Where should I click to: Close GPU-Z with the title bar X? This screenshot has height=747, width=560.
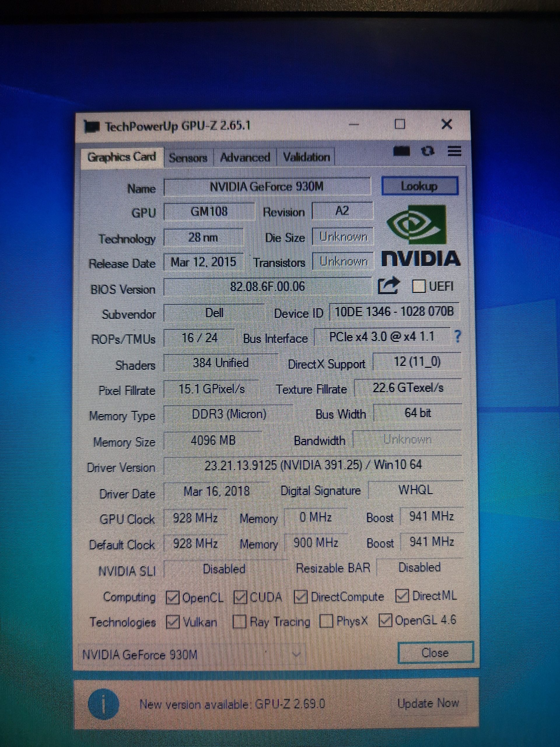click(x=447, y=124)
